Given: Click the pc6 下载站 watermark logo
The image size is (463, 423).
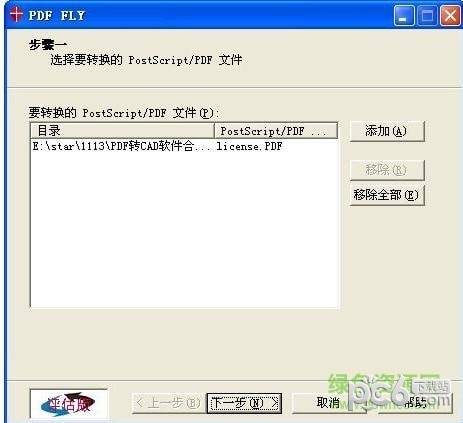Looking at the screenshot, I should click(x=399, y=395).
